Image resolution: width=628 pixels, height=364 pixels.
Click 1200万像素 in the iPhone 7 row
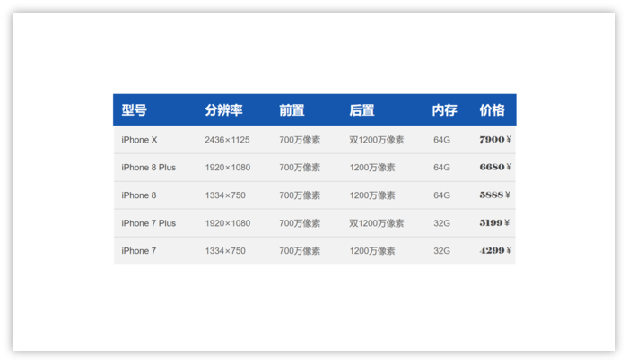pos(372,251)
